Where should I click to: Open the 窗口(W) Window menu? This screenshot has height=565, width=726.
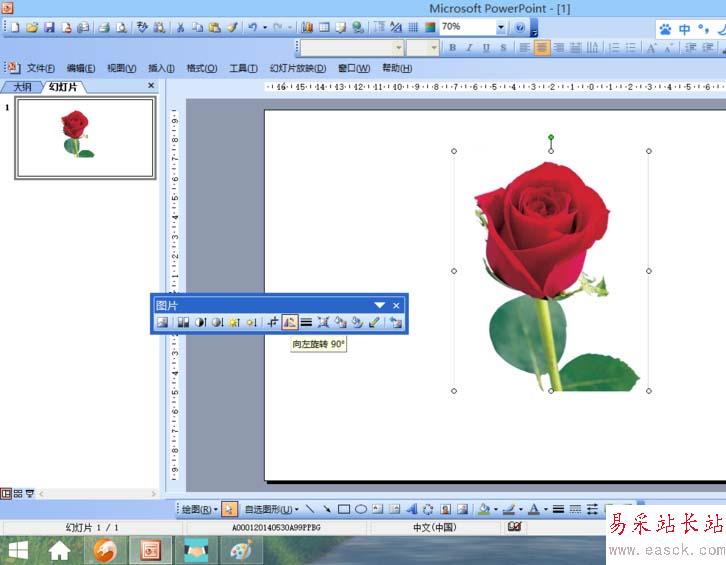pyautogui.click(x=354, y=69)
